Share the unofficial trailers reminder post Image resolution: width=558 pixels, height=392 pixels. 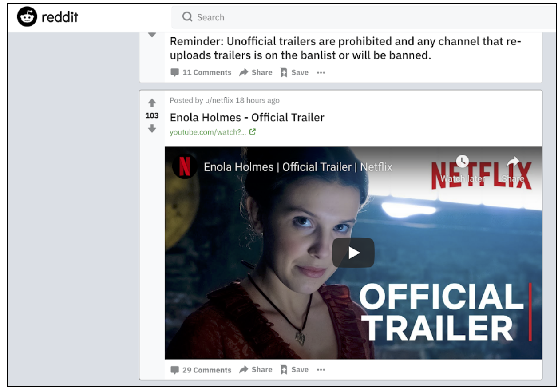pyautogui.click(x=256, y=72)
